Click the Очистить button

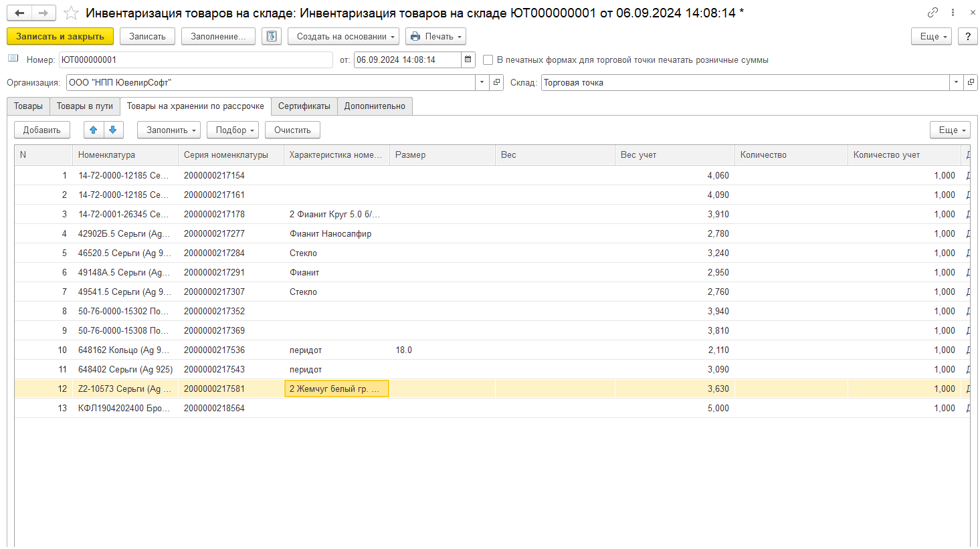pyautogui.click(x=292, y=130)
